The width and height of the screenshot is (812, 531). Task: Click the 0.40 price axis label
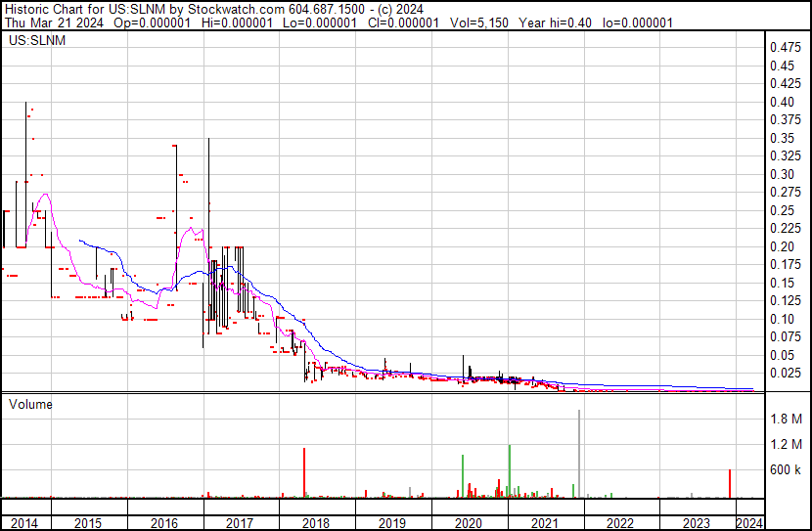click(x=782, y=102)
